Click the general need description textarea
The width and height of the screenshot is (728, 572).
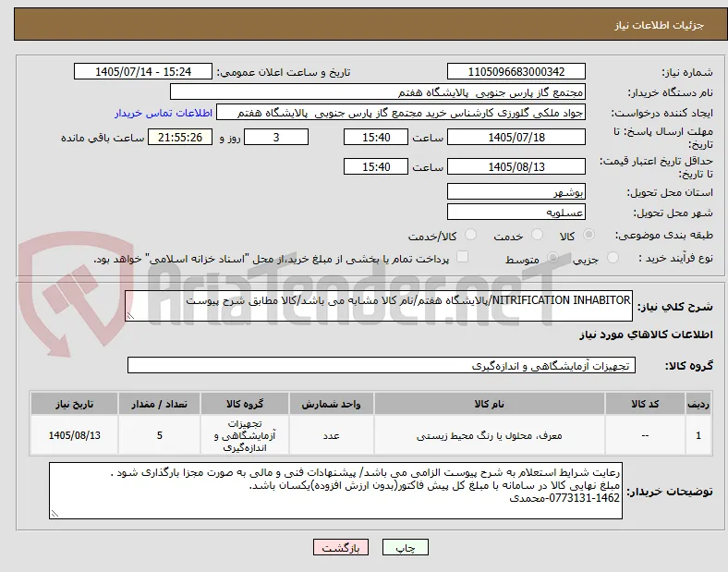click(379, 306)
